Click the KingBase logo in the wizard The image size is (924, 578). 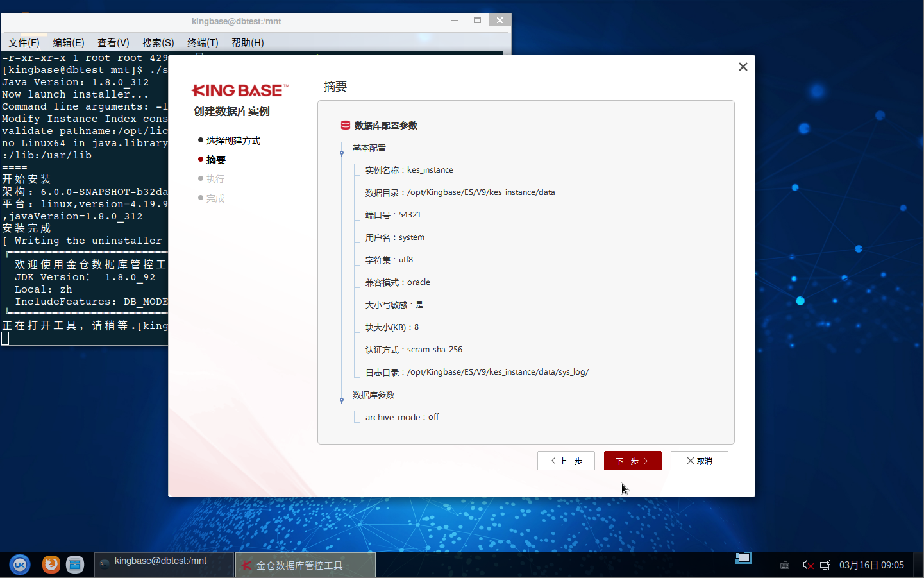(x=240, y=90)
